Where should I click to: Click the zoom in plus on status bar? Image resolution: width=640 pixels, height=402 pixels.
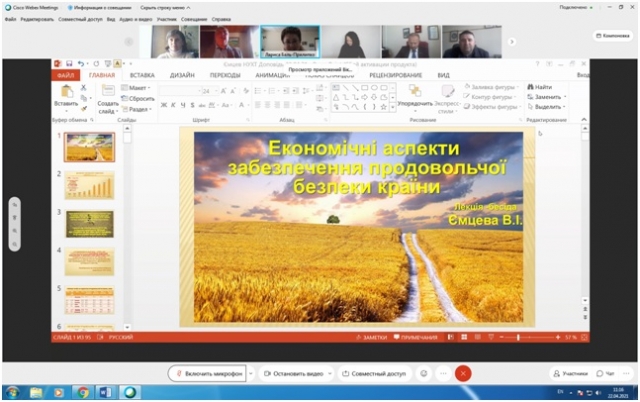pos(558,337)
